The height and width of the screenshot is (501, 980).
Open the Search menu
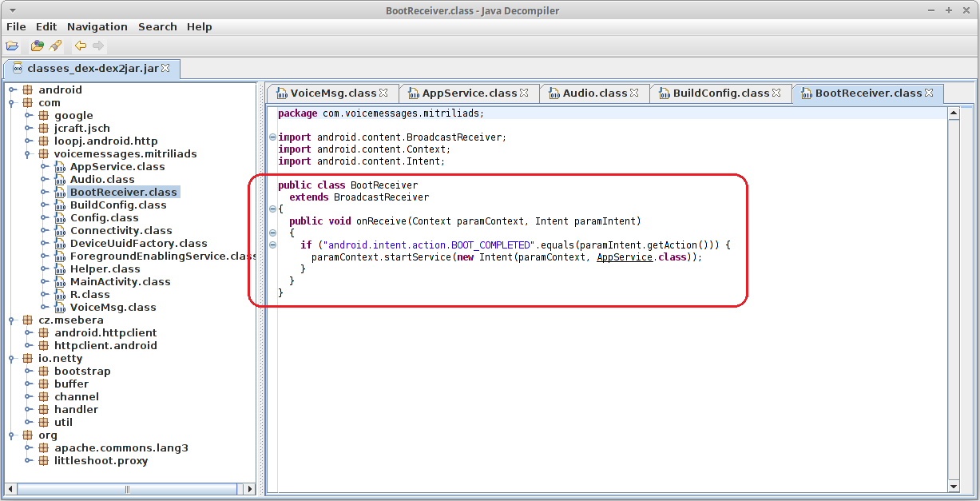tap(157, 26)
